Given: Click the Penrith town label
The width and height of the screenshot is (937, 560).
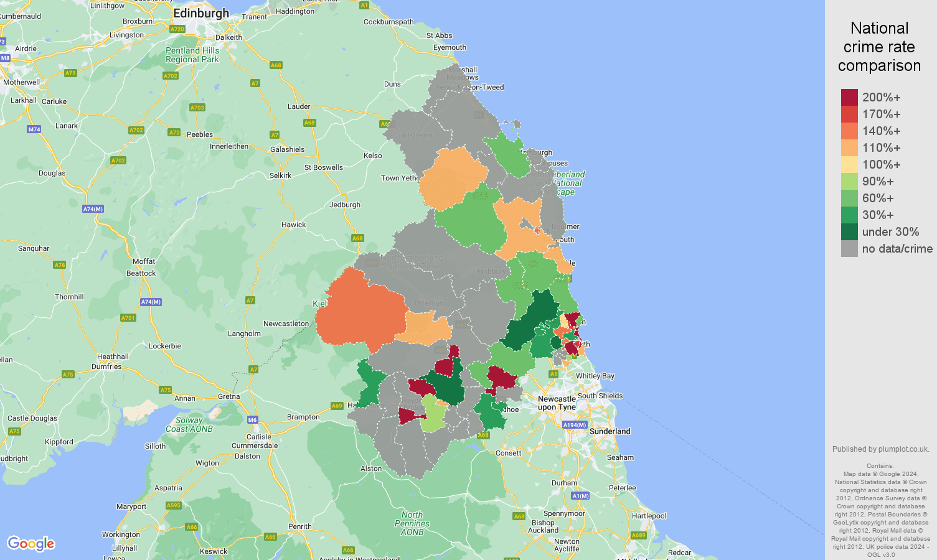Looking at the screenshot, I should coord(300,526).
